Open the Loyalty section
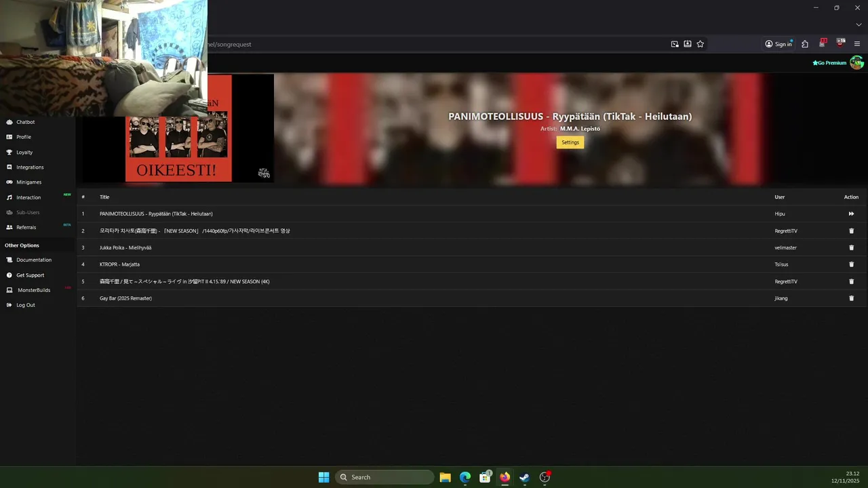 (x=24, y=152)
